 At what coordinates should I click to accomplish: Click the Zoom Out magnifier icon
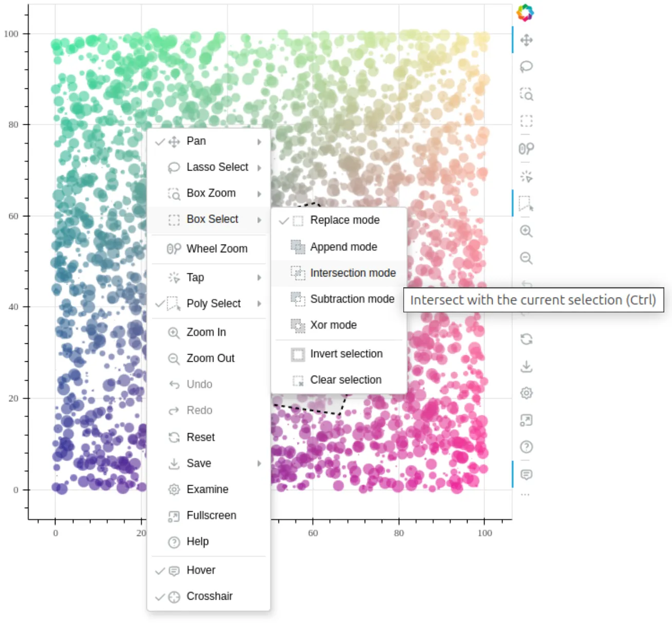point(526,258)
